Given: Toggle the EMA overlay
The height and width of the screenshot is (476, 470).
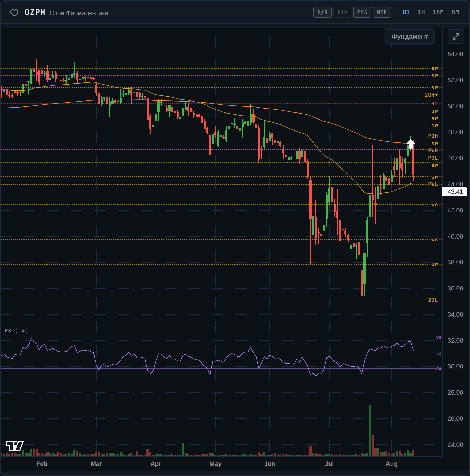Looking at the screenshot, I should click(362, 12).
